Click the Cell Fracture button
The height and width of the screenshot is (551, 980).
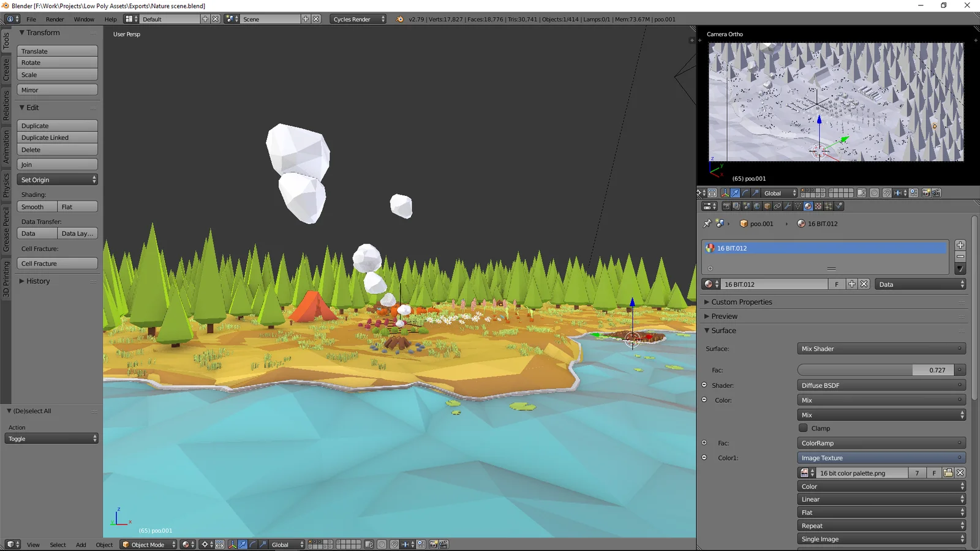tap(57, 263)
